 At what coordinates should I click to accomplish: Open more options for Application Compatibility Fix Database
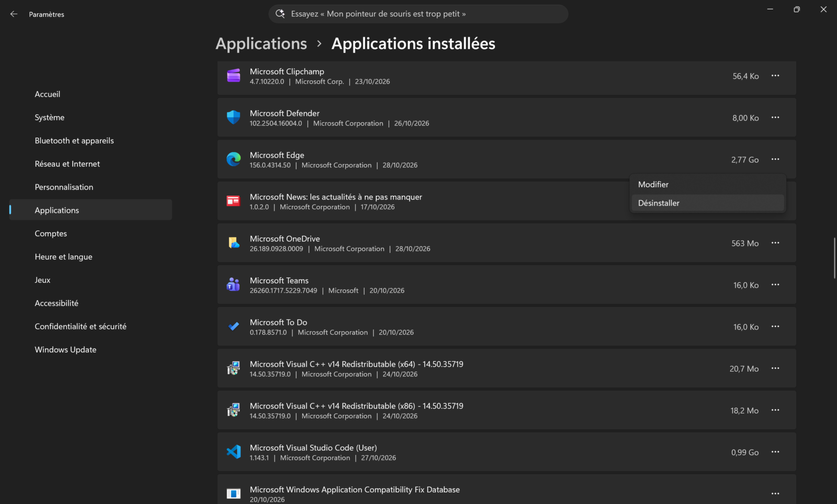[775, 494]
